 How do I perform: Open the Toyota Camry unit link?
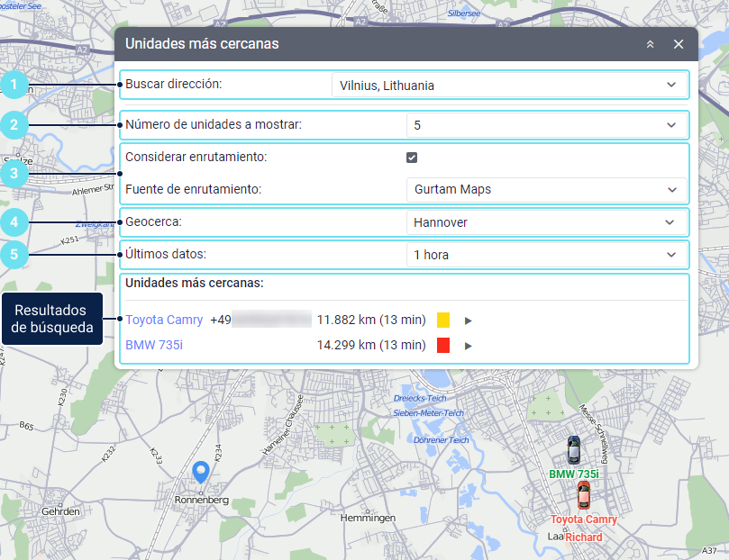pyautogui.click(x=164, y=320)
